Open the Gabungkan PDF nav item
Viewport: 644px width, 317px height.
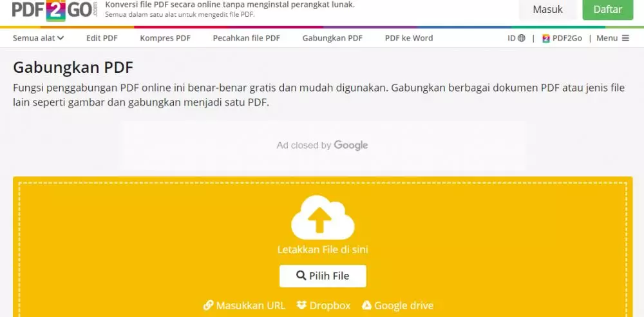(332, 38)
